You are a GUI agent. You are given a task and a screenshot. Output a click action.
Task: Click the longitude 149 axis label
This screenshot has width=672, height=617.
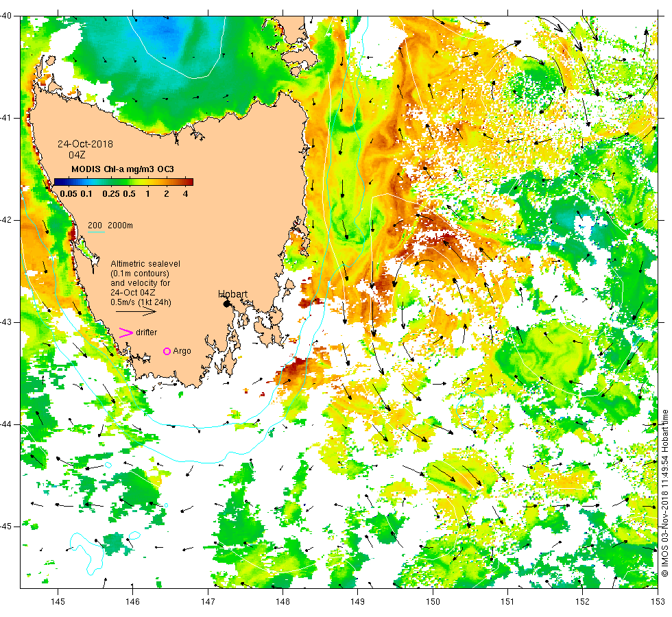click(358, 602)
